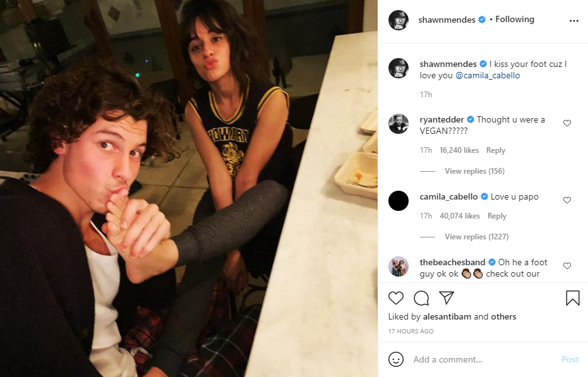Like thebeachesband's comment heart
This screenshot has width=588, height=377.
pyautogui.click(x=567, y=266)
